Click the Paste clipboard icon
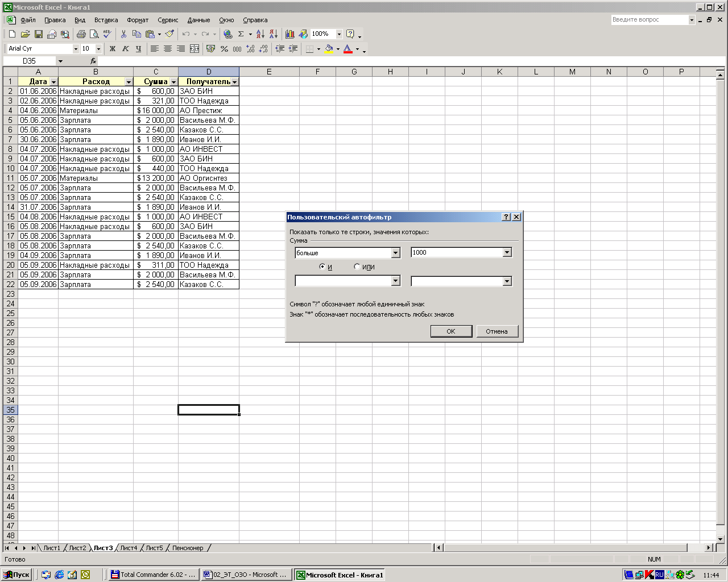The image size is (728, 582). pyautogui.click(x=150, y=34)
